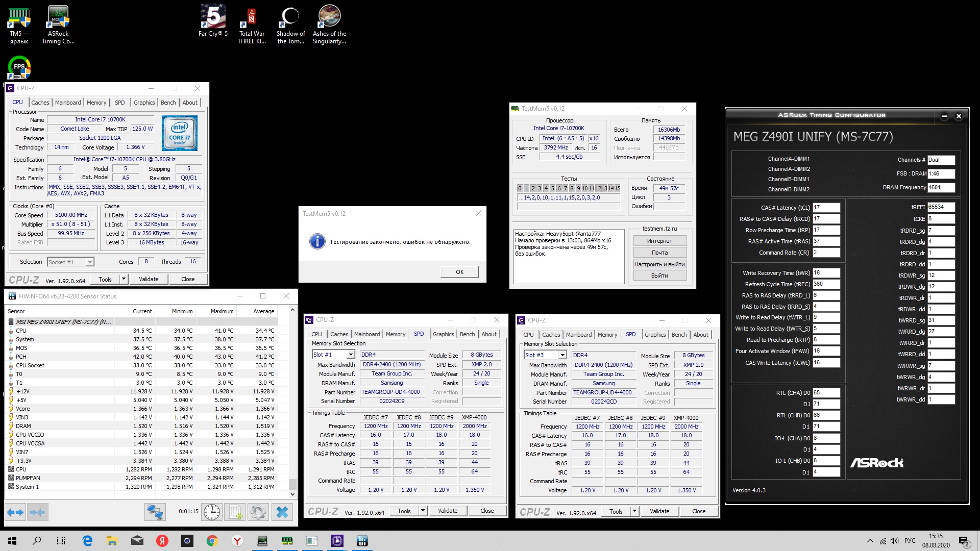Screen dimensions: 980x551
Task: Click the FPS Monitor desktop icon
Action: [x=19, y=67]
